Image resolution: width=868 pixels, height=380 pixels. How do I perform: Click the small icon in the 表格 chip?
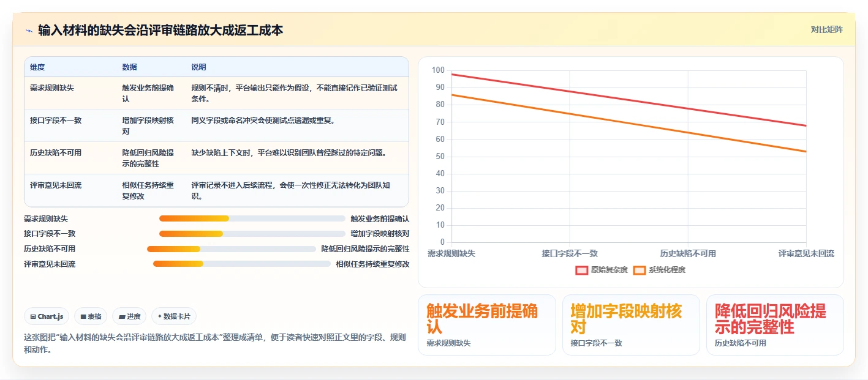point(83,316)
